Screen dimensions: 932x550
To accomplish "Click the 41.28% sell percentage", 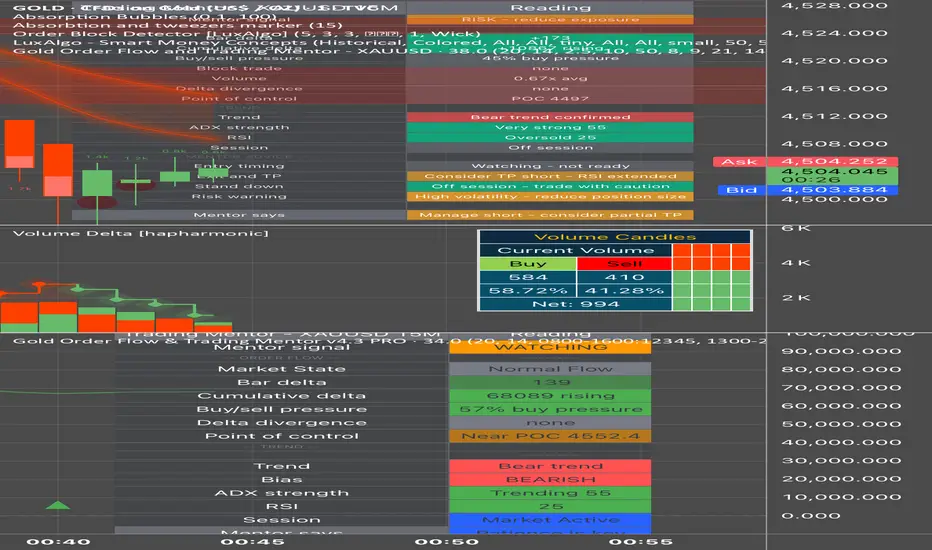I will 624,291.
